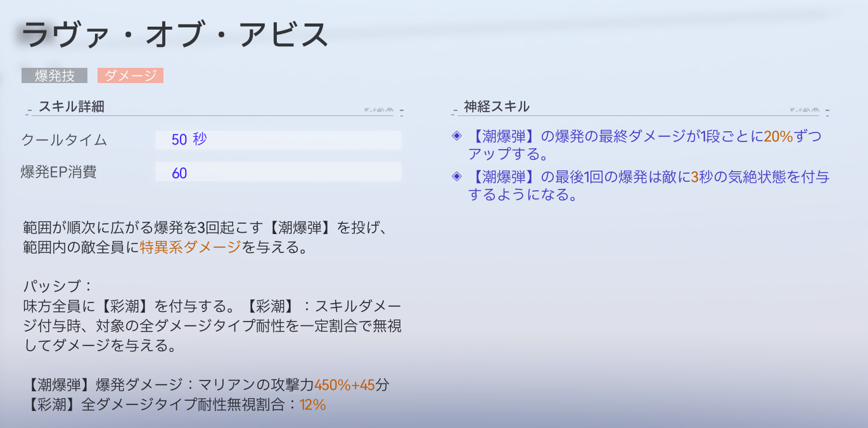
Task: Click the neural skill about 3秒の気絶状態
Action: [x=648, y=186]
